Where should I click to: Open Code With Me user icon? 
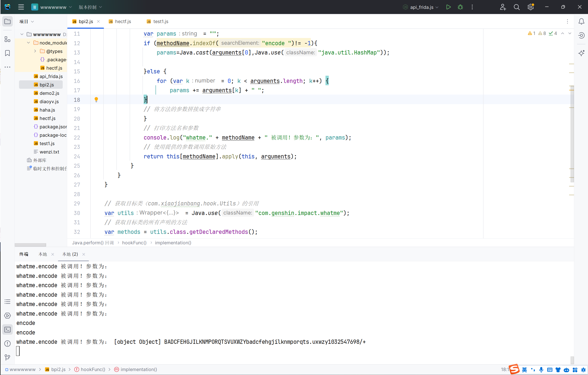pyautogui.click(x=503, y=7)
